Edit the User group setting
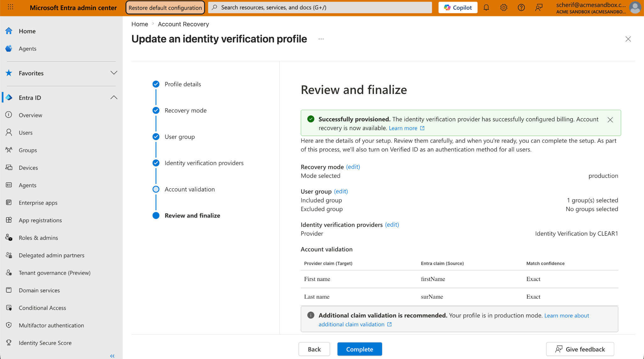The width and height of the screenshot is (644, 359). click(341, 191)
